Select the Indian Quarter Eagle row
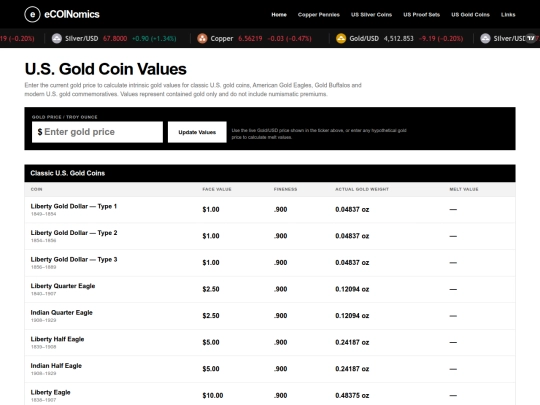This screenshot has height=405, width=540. [270, 315]
